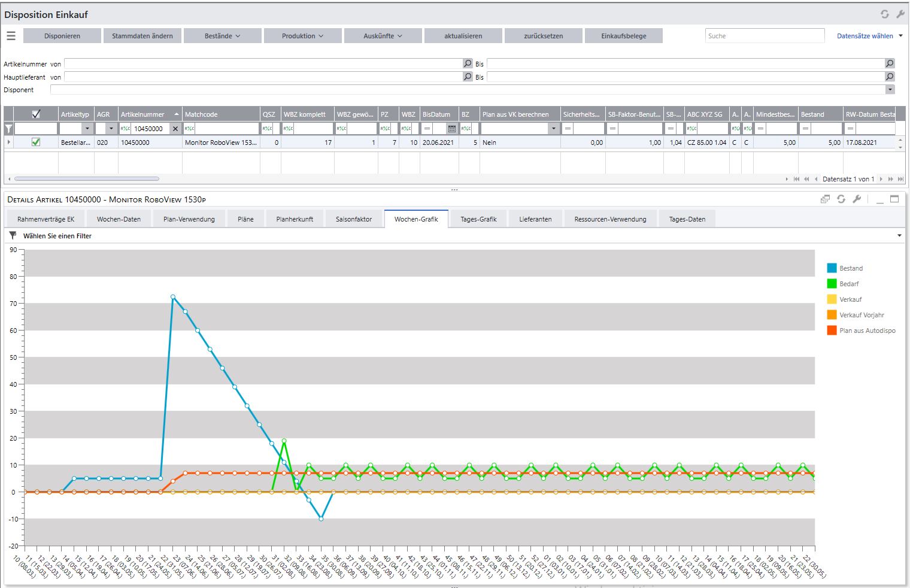Click into the Suche search field
910x588 pixels.
click(764, 36)
